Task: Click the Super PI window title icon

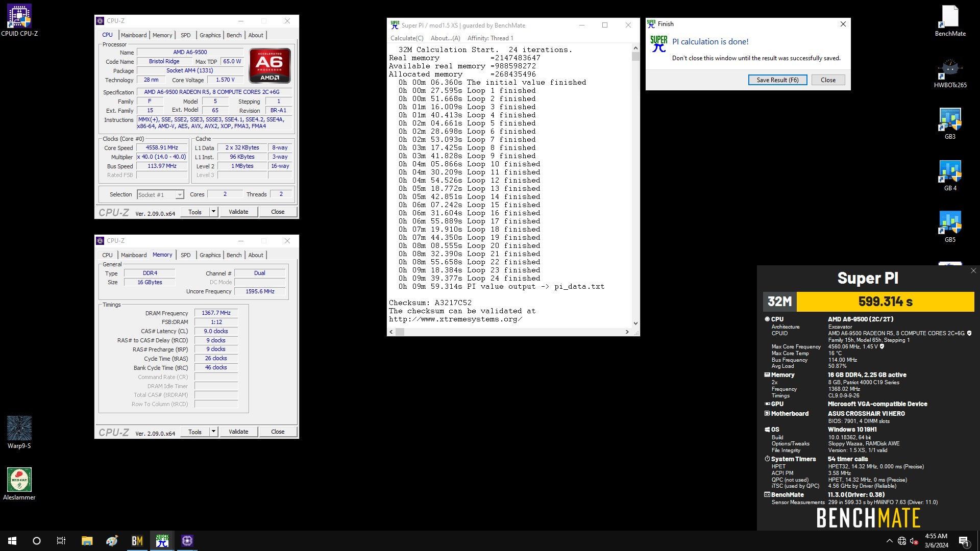Action: (x=395, y=25)
